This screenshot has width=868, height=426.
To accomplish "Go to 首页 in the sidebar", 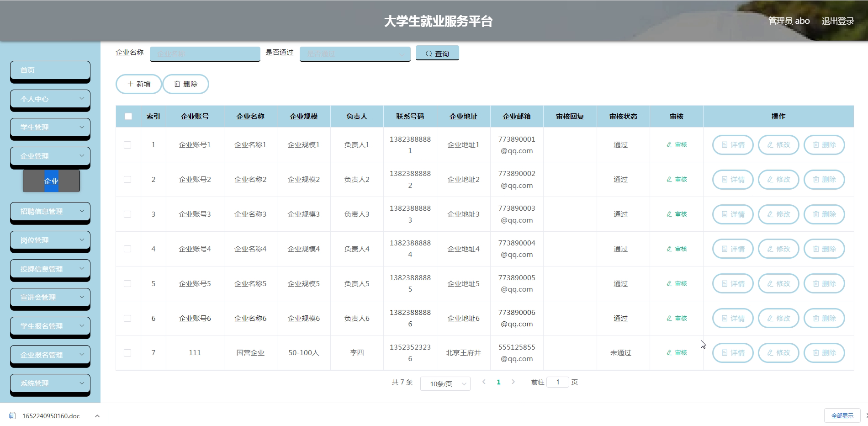I will click(x=50, y=70).
